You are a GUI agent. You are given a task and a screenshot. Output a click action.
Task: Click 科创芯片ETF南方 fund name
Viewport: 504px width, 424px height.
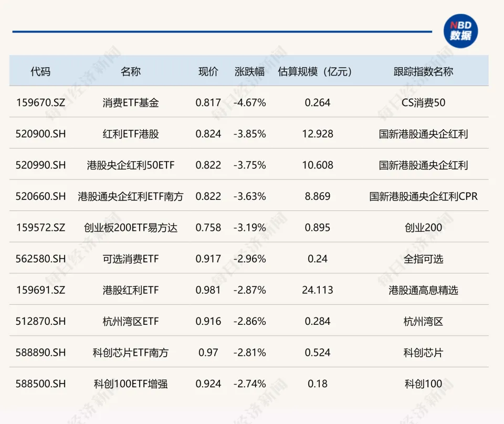point(130,353)
